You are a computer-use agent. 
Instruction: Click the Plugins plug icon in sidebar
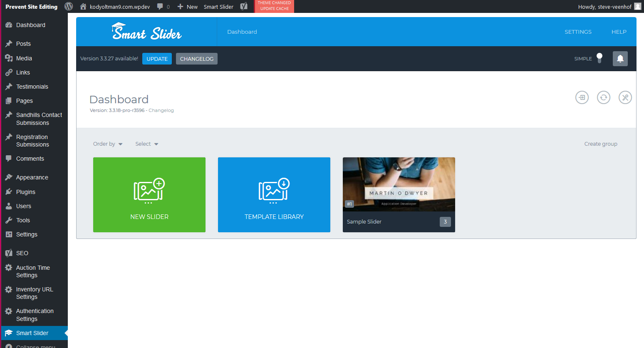(9, 192)
